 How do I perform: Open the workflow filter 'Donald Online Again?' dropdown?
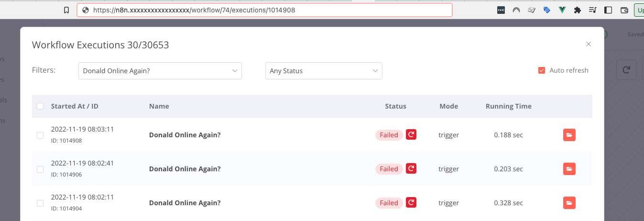pos(160,70)
